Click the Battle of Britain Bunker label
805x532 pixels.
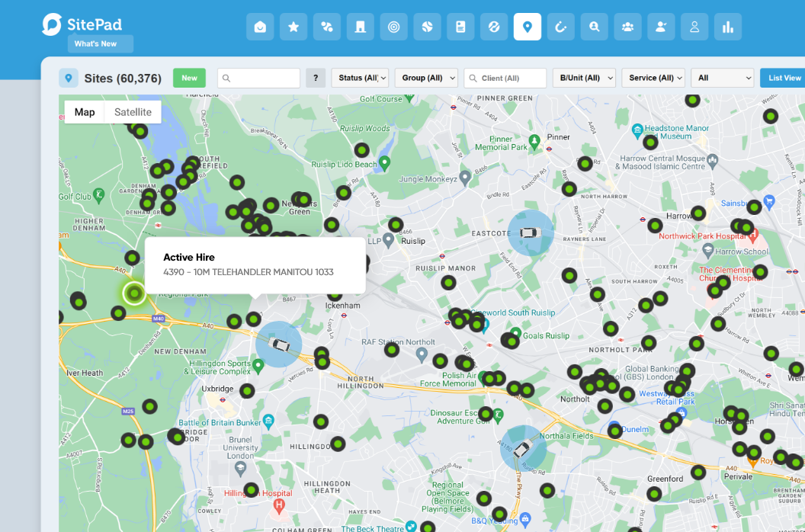coord(220,422)
